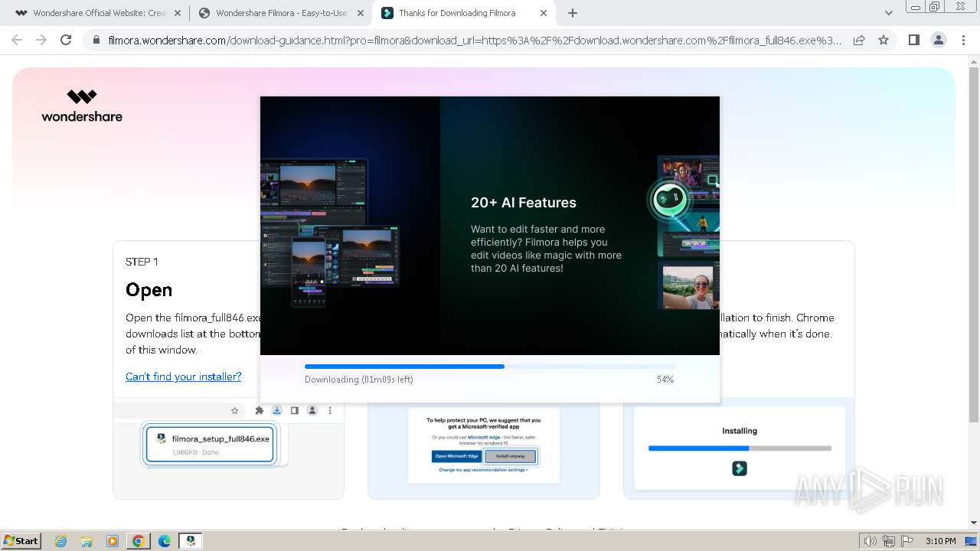Click the STEP 1 label
The width and height of the screenshot is (980, 551).
[142, 262]
